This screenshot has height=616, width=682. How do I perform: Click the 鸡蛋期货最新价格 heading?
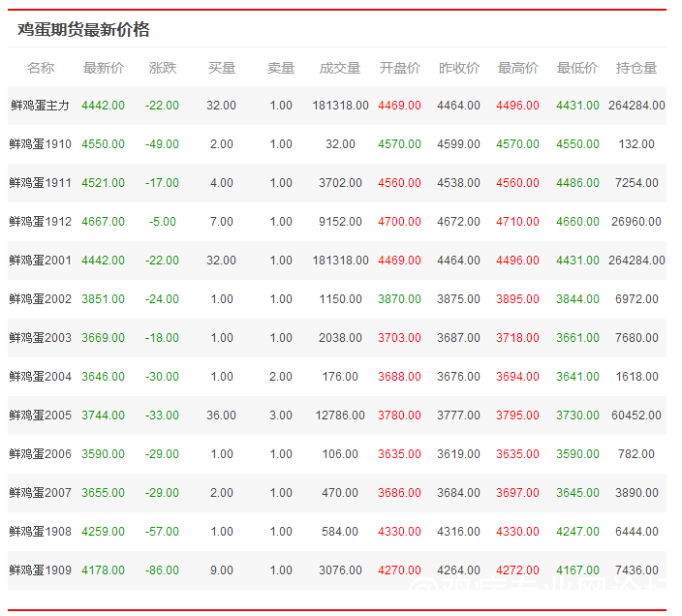pos(83,30)
